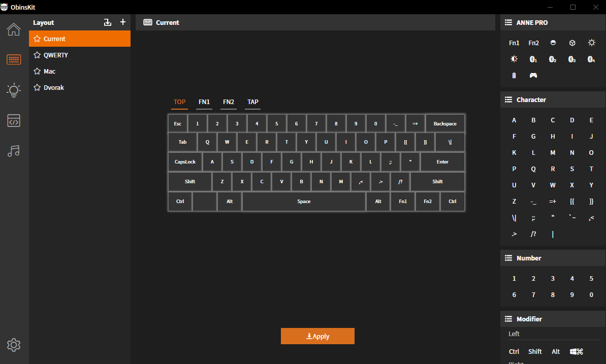
Task: Pick number 7 in Number panel
Action: click(533, 295)
